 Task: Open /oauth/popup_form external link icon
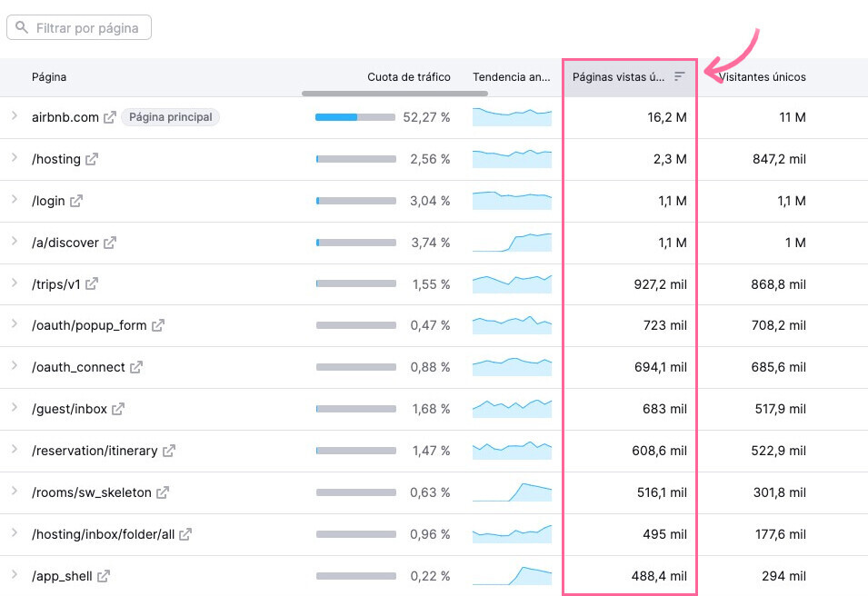158,325
